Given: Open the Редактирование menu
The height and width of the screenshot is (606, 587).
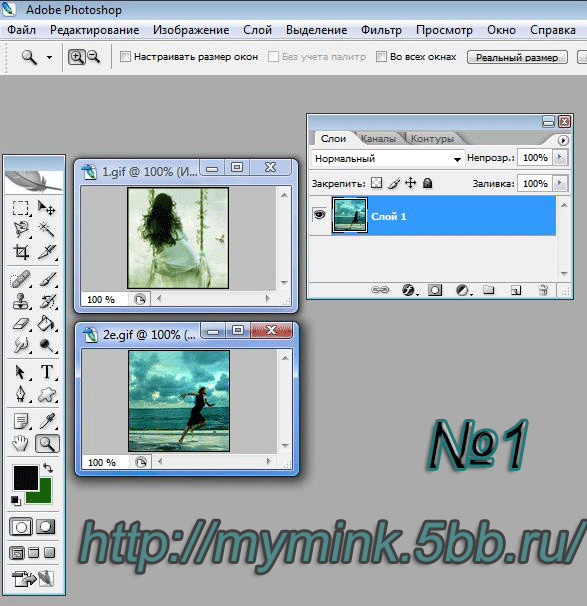Looking at the screenshot, I should tap(95, 30).
